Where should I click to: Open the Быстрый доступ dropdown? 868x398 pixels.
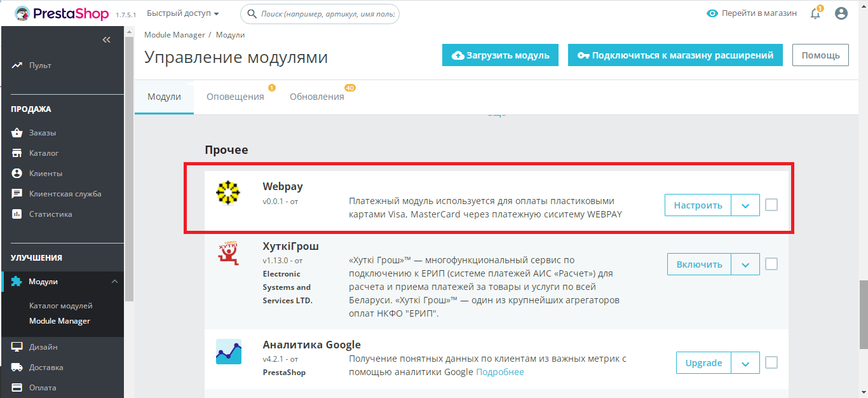(182, 13)
